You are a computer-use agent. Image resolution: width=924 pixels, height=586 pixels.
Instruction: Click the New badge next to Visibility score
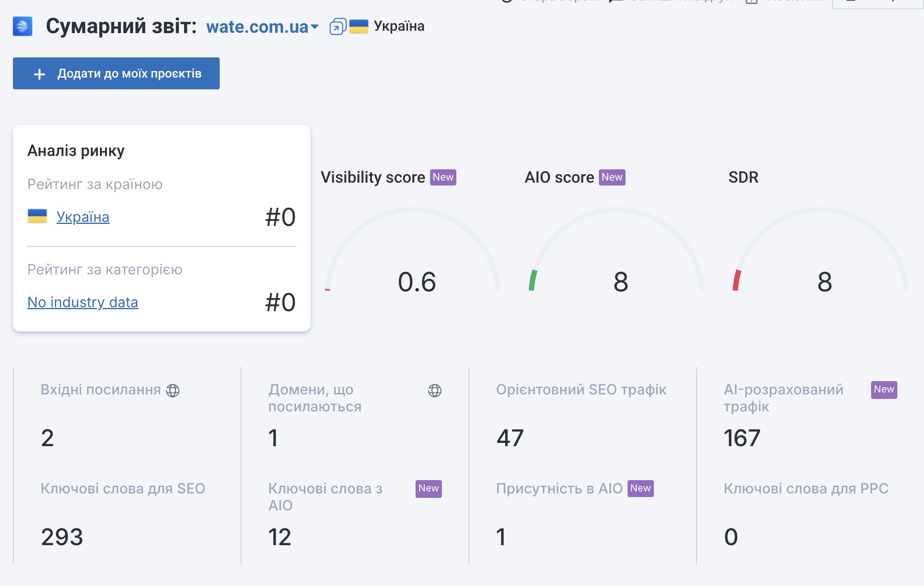[443, 177]
